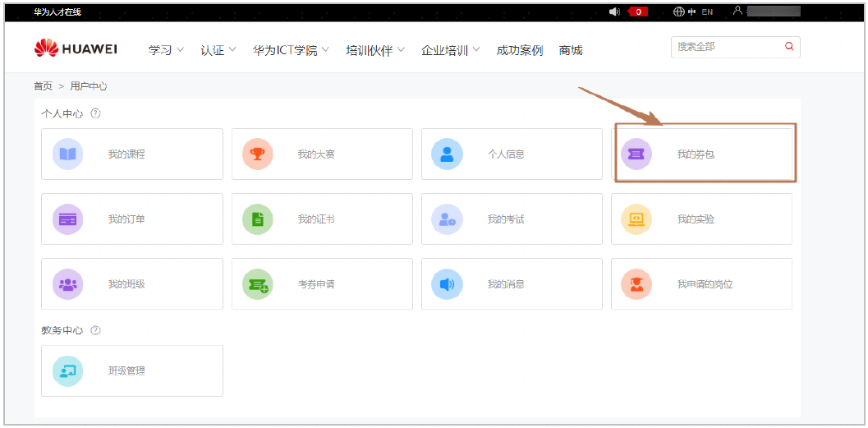Open the 考券申请 voucher icon
The image size is (868, 428).
point(257,284)
